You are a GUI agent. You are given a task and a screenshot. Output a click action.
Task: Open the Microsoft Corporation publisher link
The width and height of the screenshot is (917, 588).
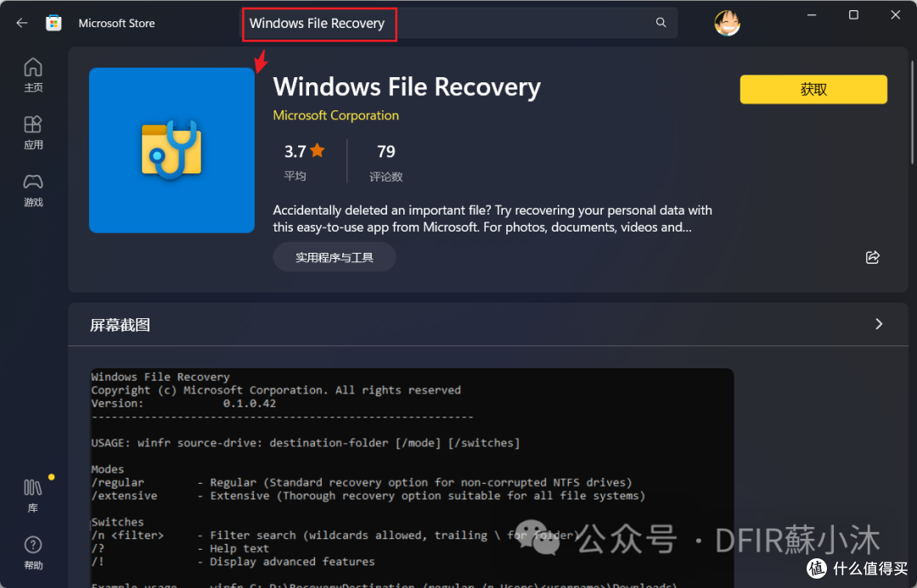point(335,115)
